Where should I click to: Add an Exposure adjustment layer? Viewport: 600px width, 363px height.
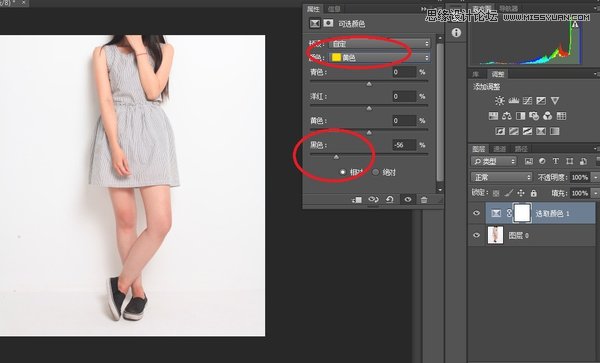541,101
